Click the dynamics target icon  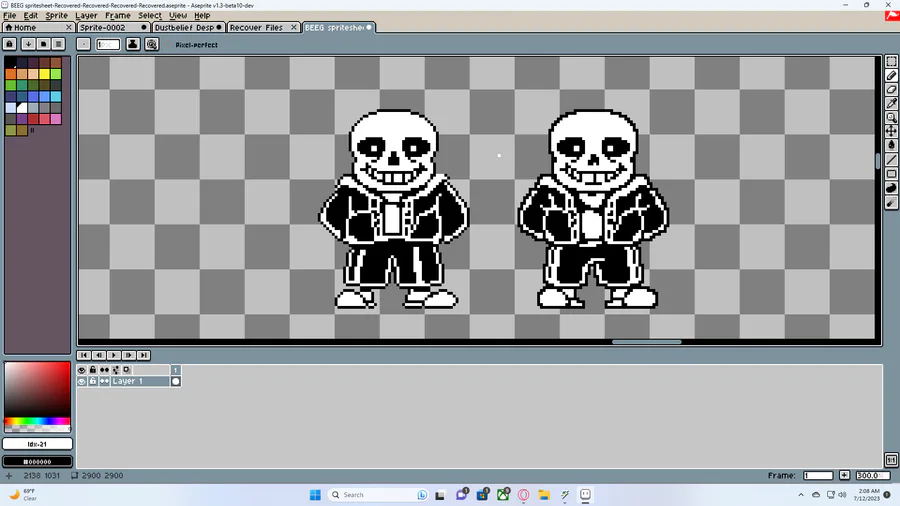(x=152, y=44)
